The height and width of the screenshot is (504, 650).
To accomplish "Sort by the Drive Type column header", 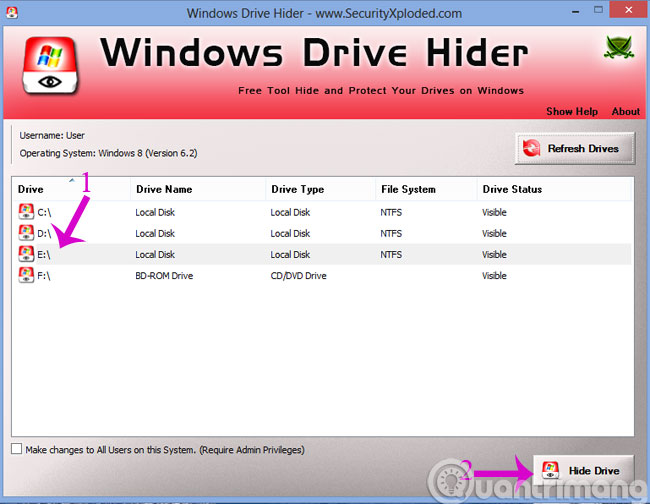I will click(x=320, y=189).
